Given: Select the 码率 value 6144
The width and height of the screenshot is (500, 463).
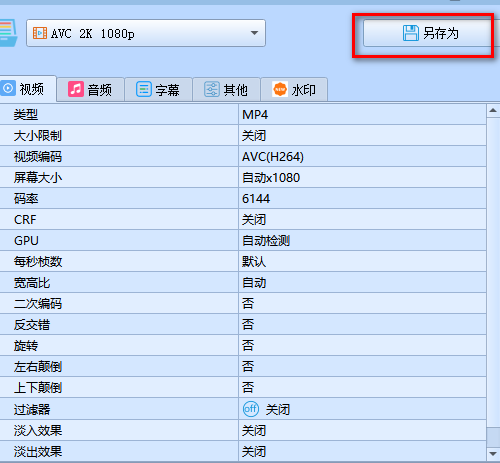Looking at the screenshot, I should pos(256,199).
